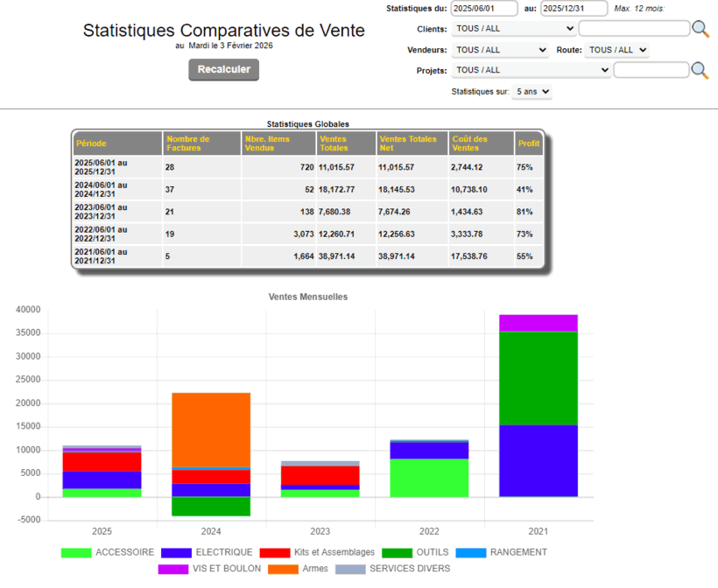718x588 pixels.
Task: Click the Armes orange legend swatch
Action: click(281, 569)
